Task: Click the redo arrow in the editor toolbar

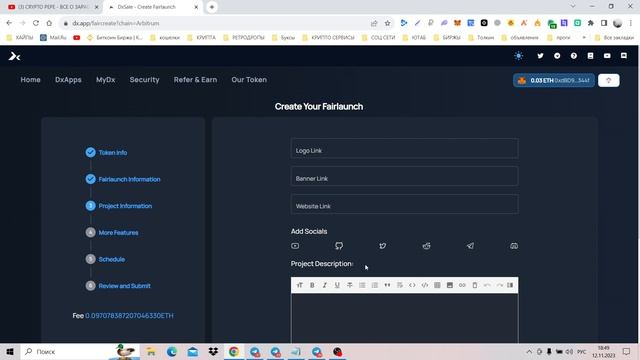Action: click(x=500, y=285)
